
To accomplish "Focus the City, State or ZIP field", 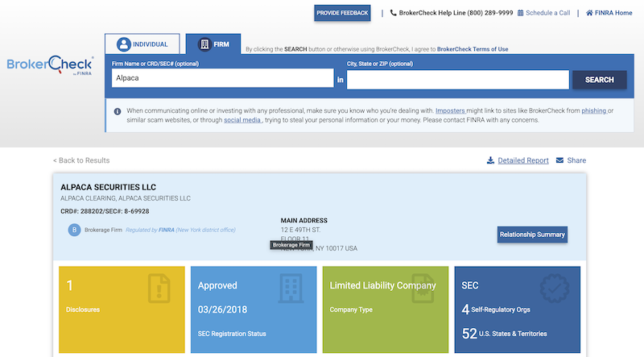I will pos(458,80).
